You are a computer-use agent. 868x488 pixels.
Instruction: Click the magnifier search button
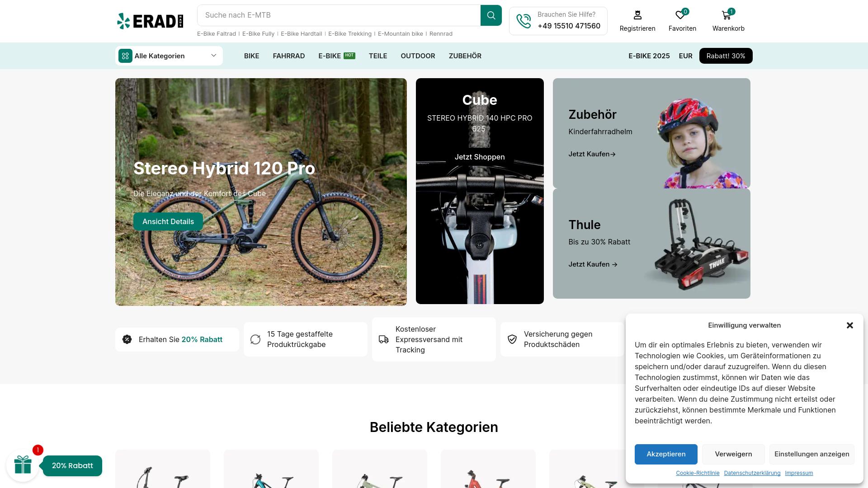tap(491, 15)
